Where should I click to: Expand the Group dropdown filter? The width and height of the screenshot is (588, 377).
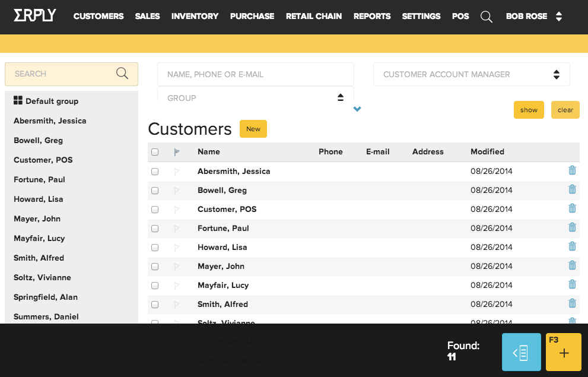(x=255, y=97)
